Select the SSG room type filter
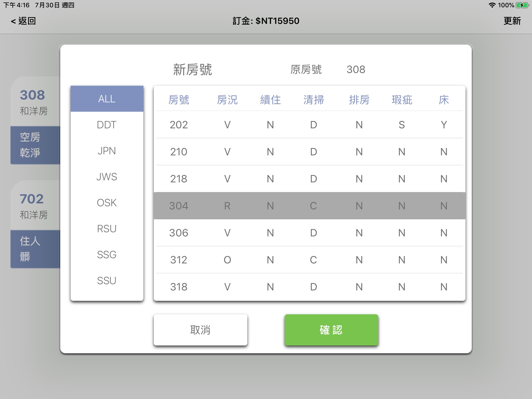 [107, 255]
